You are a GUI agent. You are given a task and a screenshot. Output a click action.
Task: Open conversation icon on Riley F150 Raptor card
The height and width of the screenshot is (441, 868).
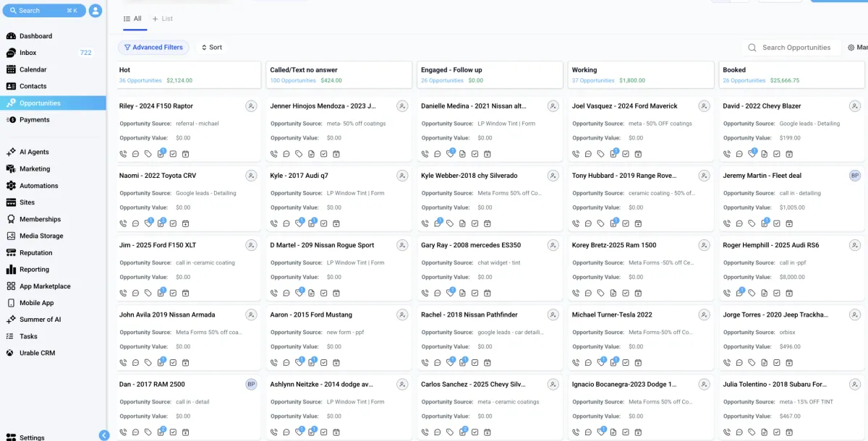tap(135, 154)
